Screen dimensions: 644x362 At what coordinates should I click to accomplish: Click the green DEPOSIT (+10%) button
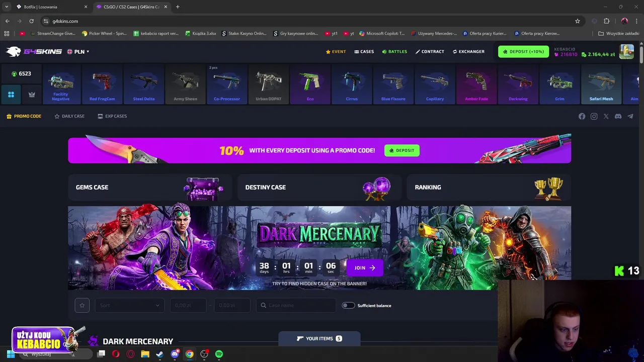coord(523,51)
